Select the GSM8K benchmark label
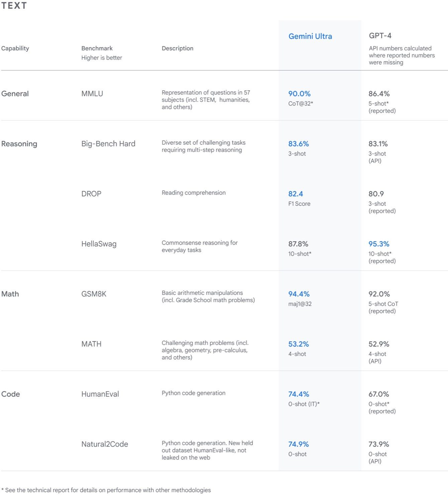Image resolution: width=448 pixels, height=502 pixels. (x=94, y=294)
